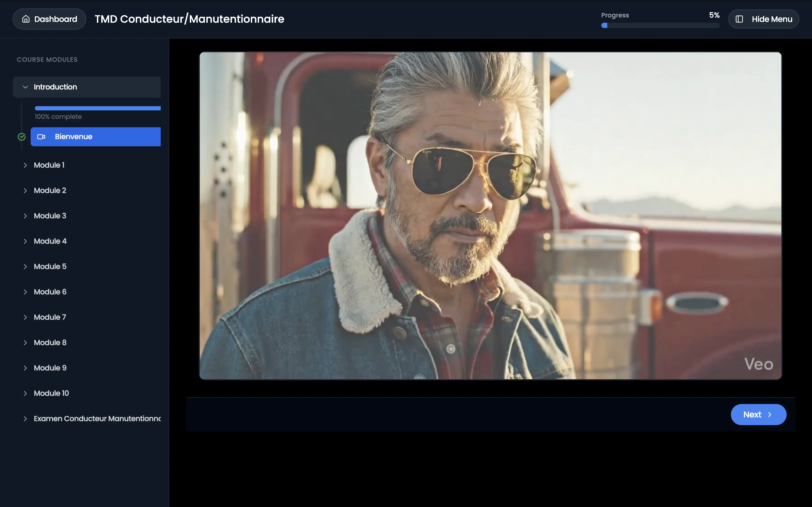
Task: Open the Module 2 section
Action: 50,190
